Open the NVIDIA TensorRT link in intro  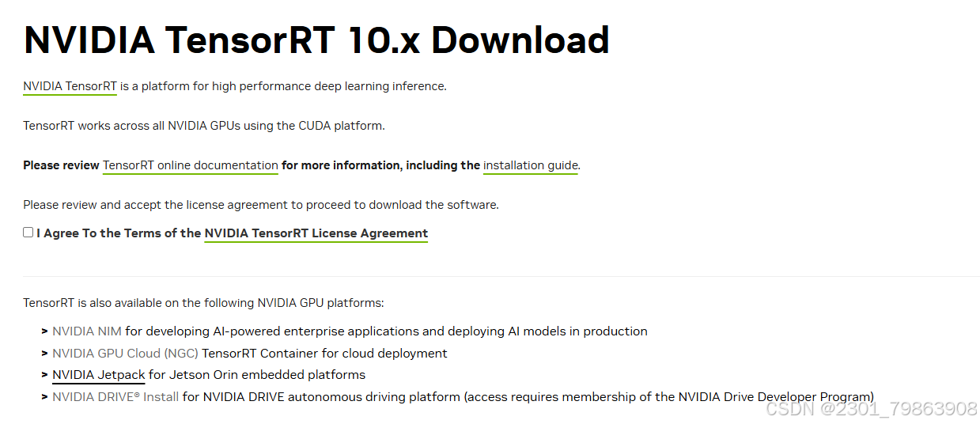(x=70, y=86)
